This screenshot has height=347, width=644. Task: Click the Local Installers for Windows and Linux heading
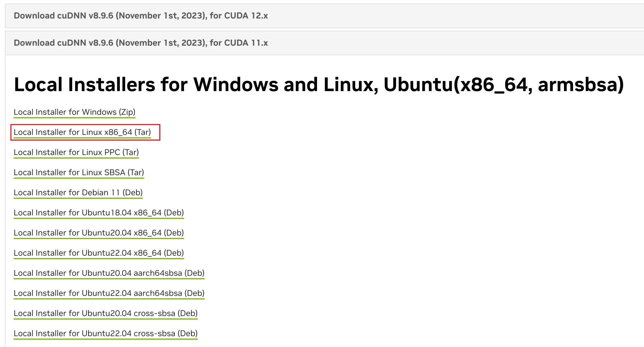pyautogui.click(x=318, y=85)
